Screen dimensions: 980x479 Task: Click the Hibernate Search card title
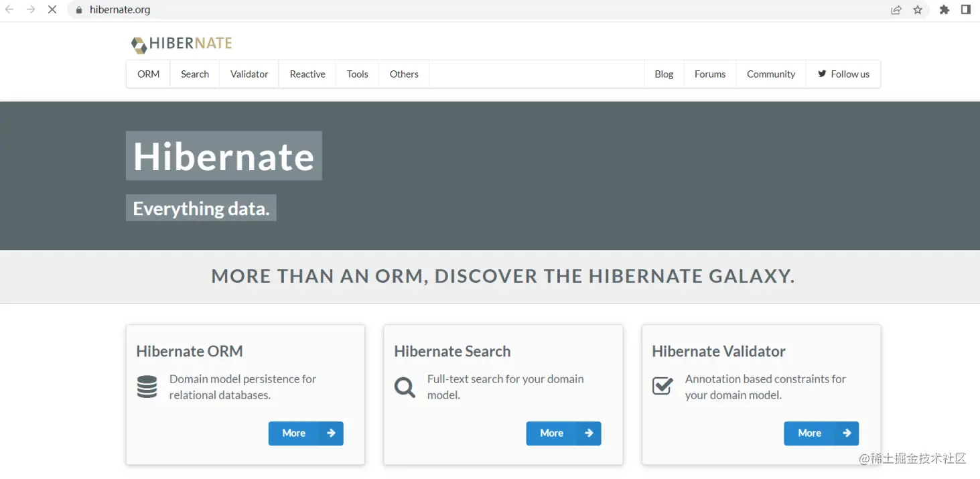pyautogui.click(x=452, y=351)
